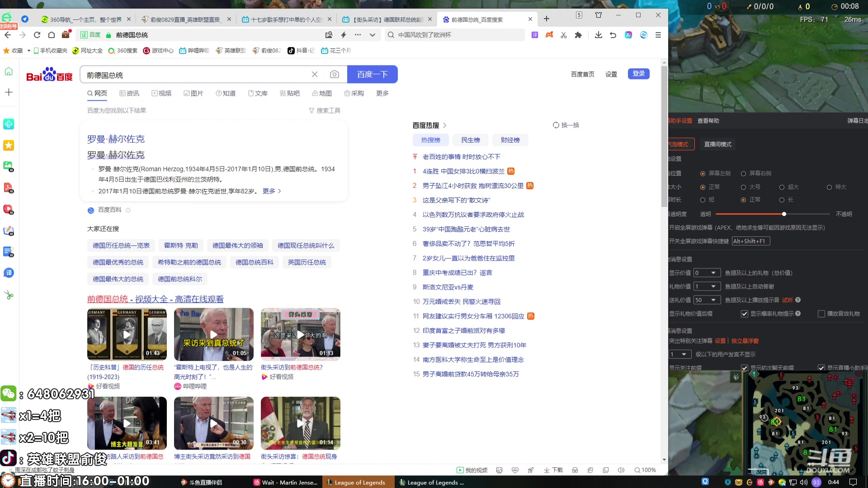Expand 更多 link in Herzog summary

(272, 191)
